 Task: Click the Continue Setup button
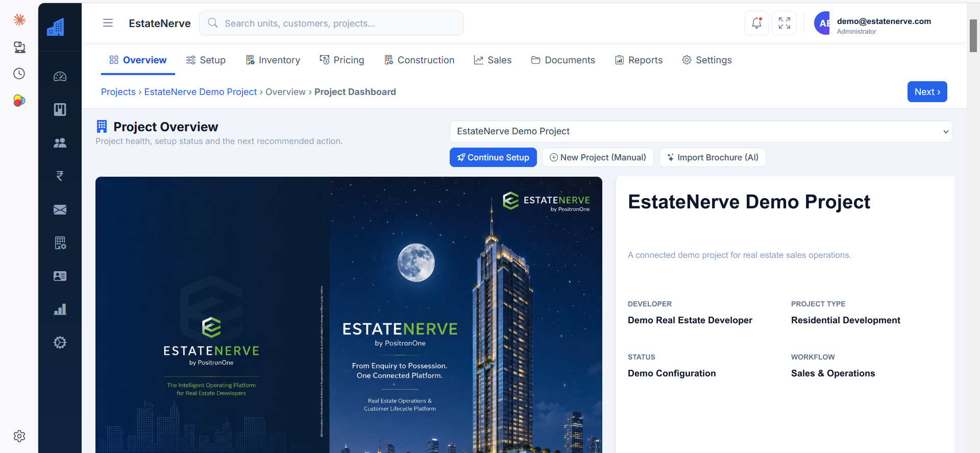[x=493, y=157]
